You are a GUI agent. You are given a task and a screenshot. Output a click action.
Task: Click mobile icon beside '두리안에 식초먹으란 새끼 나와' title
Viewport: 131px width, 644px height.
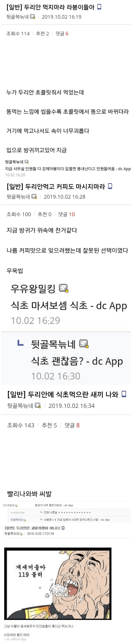(x=124, y=394)
